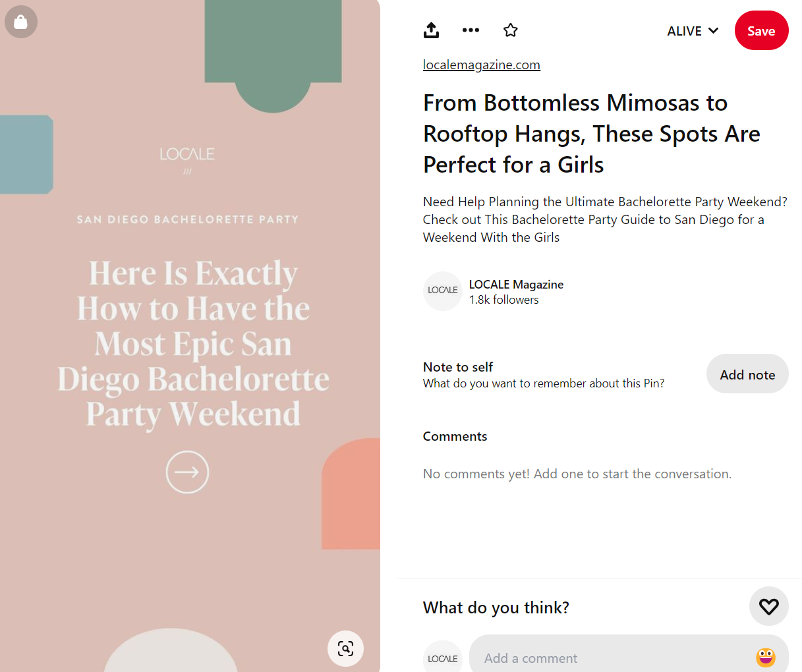Click the Add note button

pos(747,374)
